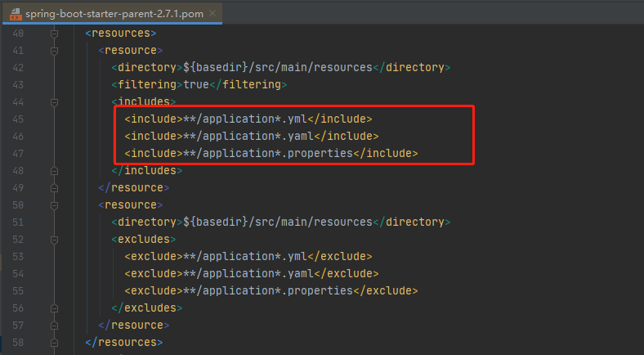
Task: Click the closing </includes> tag
Action: [x=147, y=170]
